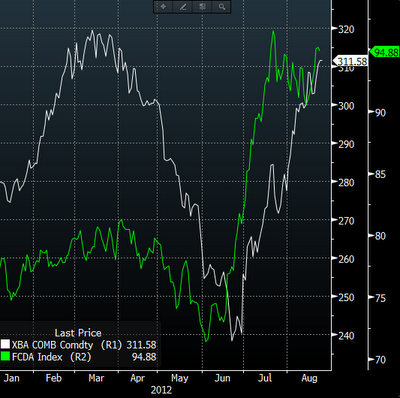
Task: Open the chart settings icon in toolbar
Action: coord(202,6)
